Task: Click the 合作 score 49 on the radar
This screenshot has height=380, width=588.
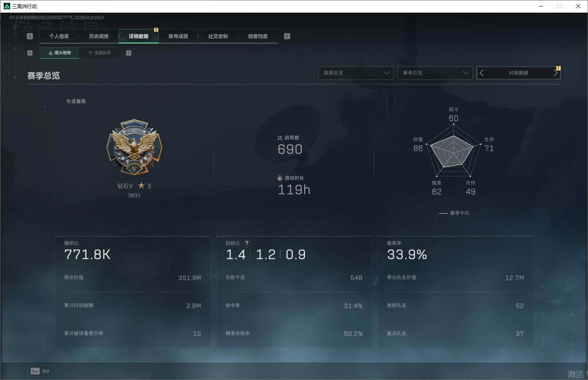Action: [471, 192]
